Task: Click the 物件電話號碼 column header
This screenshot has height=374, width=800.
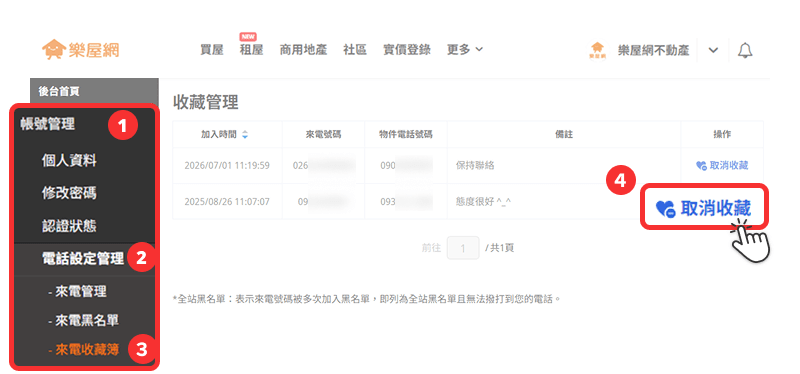Action: pos(406,135)
